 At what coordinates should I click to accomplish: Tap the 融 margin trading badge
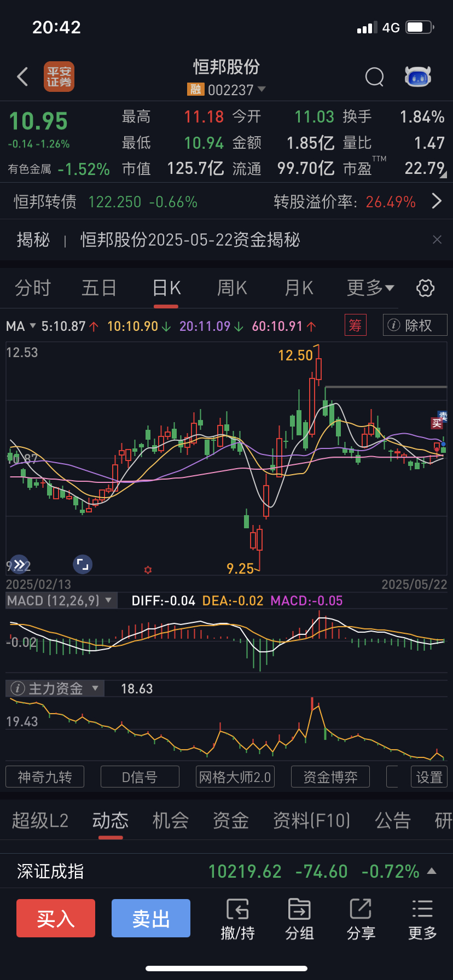coord(195,89)
